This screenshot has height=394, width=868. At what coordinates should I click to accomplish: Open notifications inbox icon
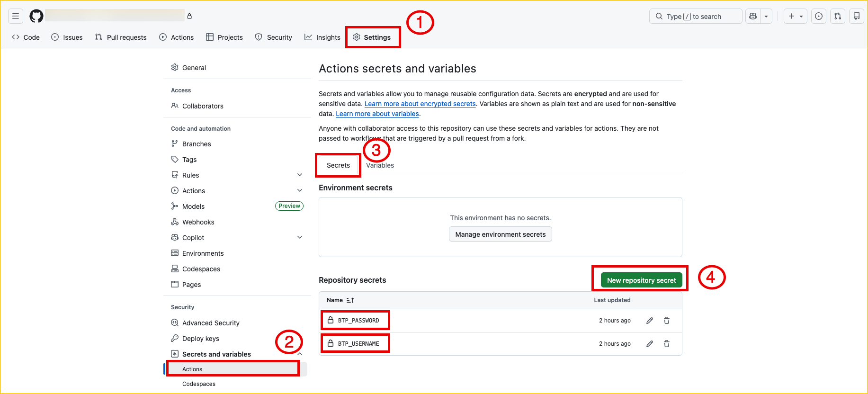(x=857, y=16)
